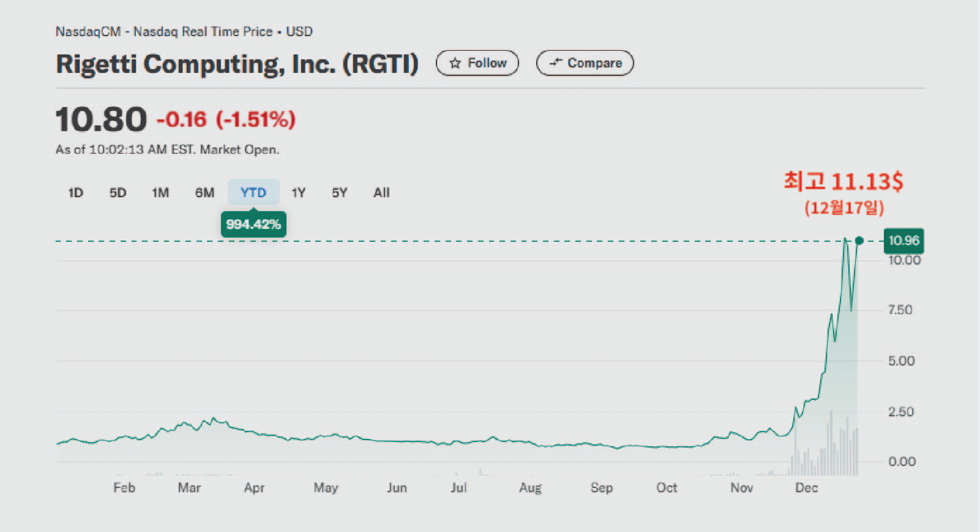Click the Dec axis label

(x=806, y=488)
